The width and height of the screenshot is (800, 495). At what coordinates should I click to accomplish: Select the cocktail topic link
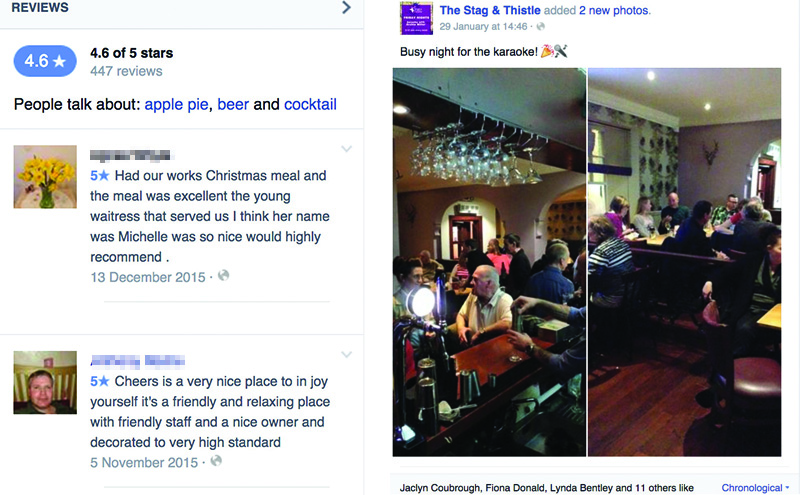[x=310, y=104]
